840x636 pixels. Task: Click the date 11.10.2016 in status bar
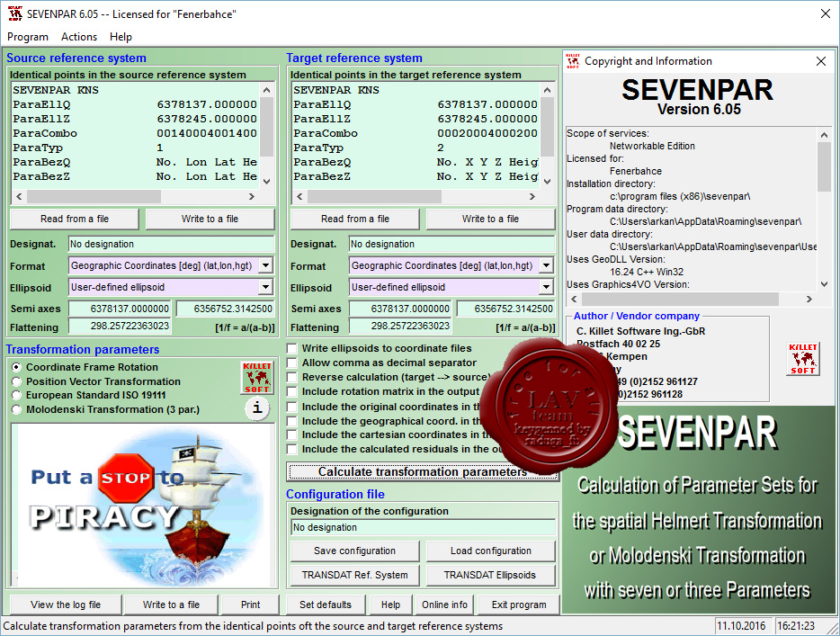741,626
